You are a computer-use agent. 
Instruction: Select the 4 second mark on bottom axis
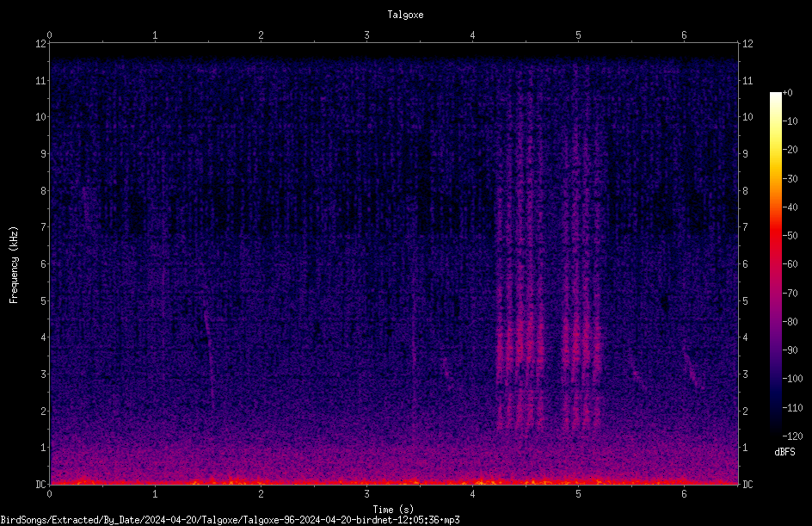pyautogui.click(x=472, y=494)
